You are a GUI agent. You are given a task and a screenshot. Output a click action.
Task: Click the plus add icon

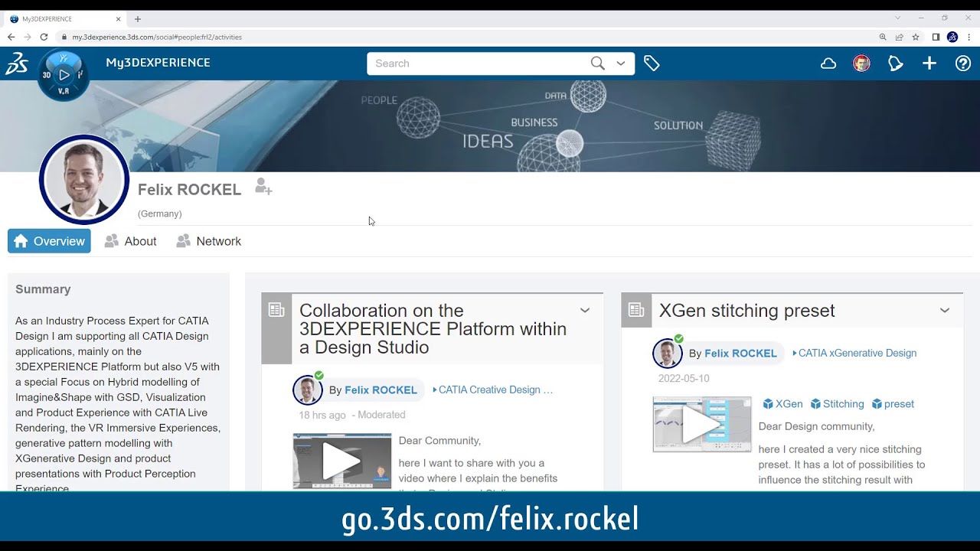click(x=929, y=64)
